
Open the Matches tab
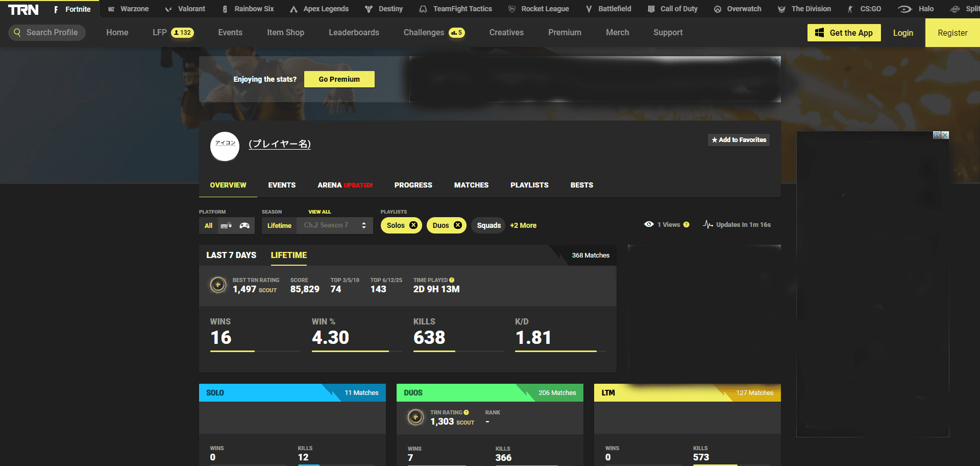point(471,185)
